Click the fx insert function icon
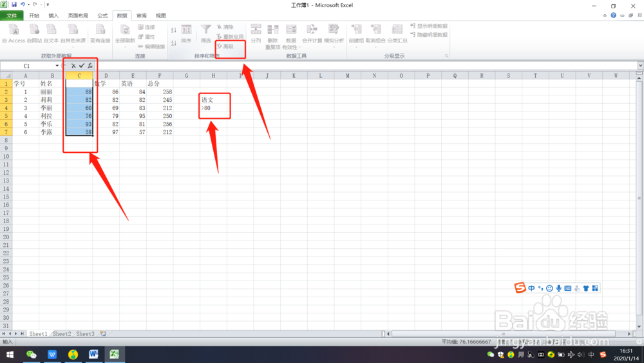This screenshot has width=644, height=363. click(90, 66)
